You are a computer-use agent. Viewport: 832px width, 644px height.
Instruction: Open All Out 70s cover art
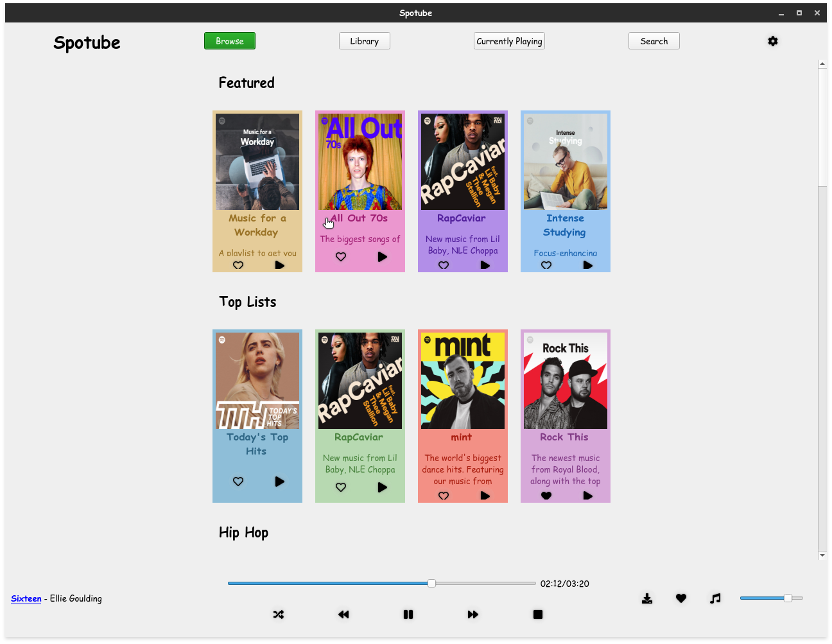(x=360, y=162)
